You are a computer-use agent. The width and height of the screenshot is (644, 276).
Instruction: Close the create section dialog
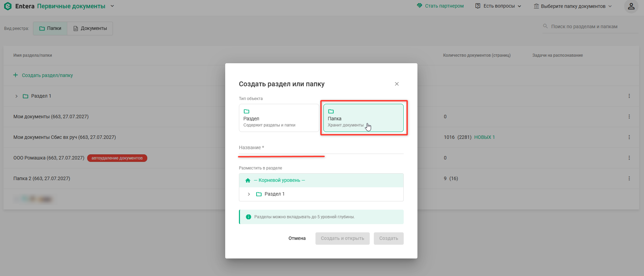coord(397,84)
